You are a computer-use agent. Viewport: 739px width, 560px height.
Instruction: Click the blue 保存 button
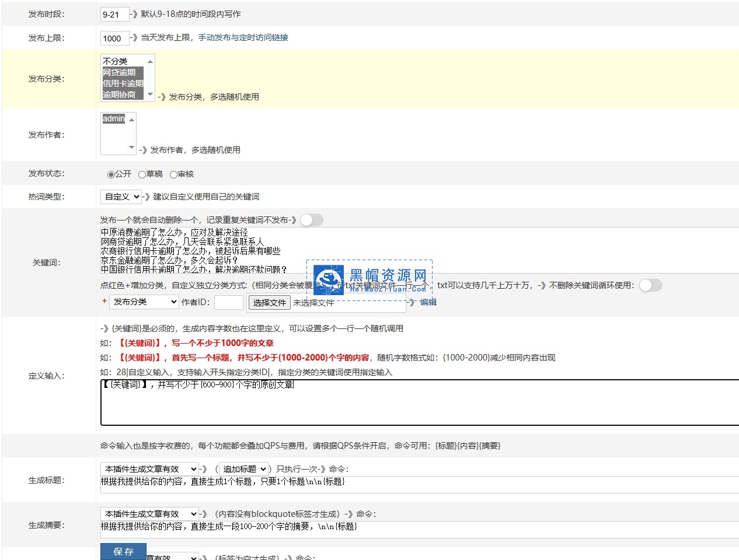pyautogui.click(x=123, y=551)
